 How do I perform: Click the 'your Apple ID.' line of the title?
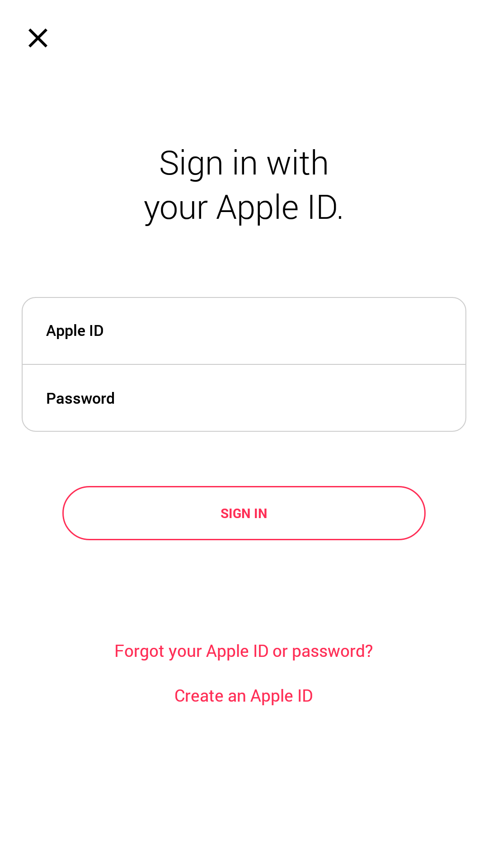pos(244,208)
